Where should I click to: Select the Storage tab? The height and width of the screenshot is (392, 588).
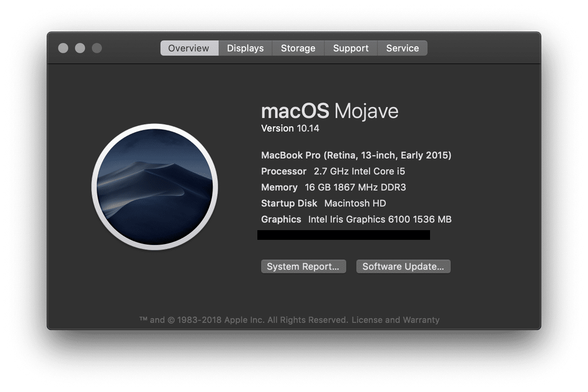[x=298, y=48]
